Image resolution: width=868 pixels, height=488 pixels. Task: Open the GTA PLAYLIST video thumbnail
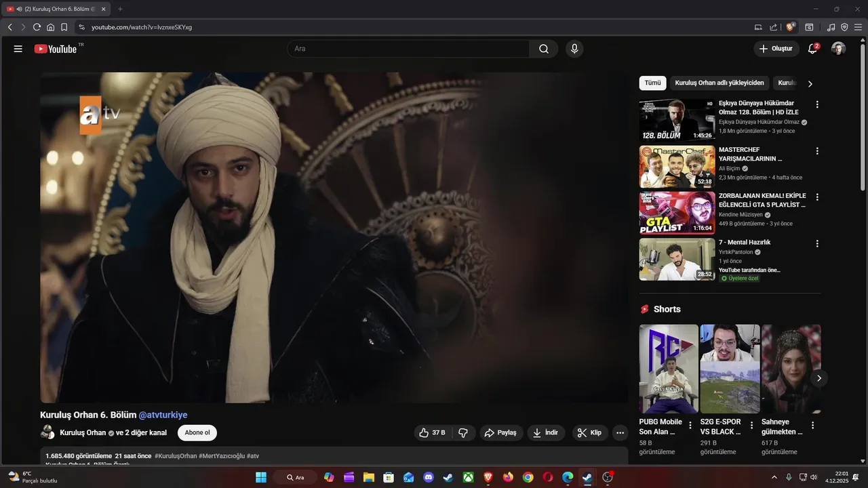point(677,213)
